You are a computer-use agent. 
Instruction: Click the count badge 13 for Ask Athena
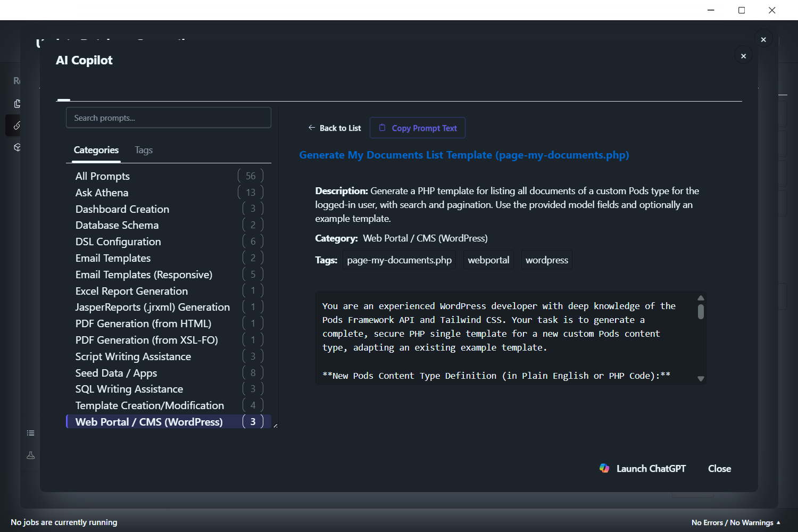(x=251, y=192)
